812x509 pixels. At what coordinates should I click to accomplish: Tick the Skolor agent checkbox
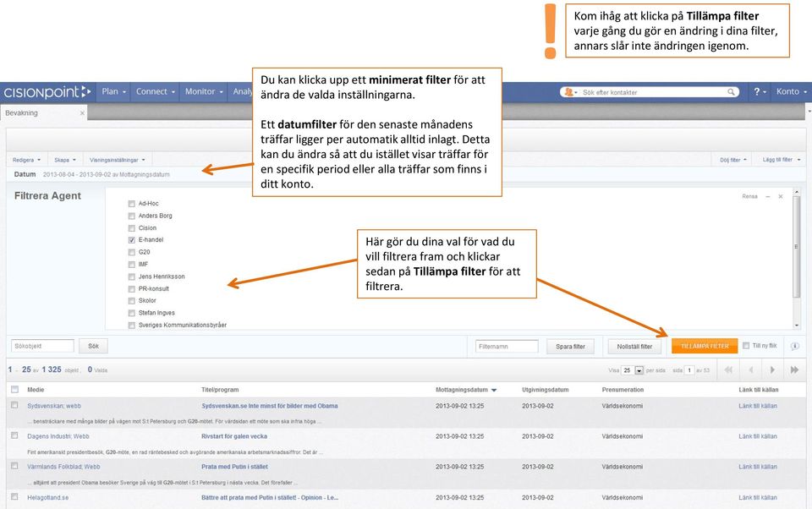click(132, 301)
